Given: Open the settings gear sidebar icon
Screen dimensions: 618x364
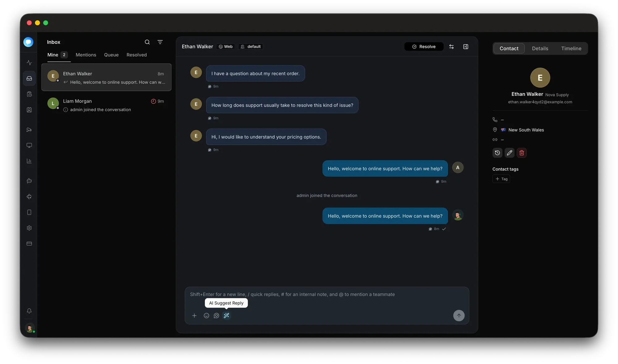Looking at the screenshot, I should [29, 228].
